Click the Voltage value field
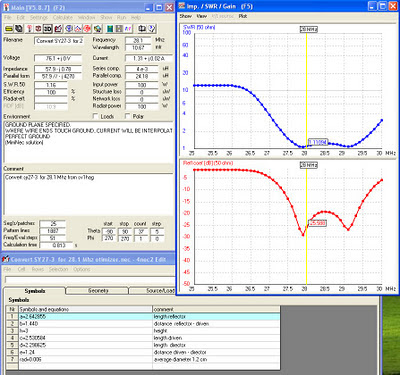Screen dimensions: 400x375 [x=58, y=58]
